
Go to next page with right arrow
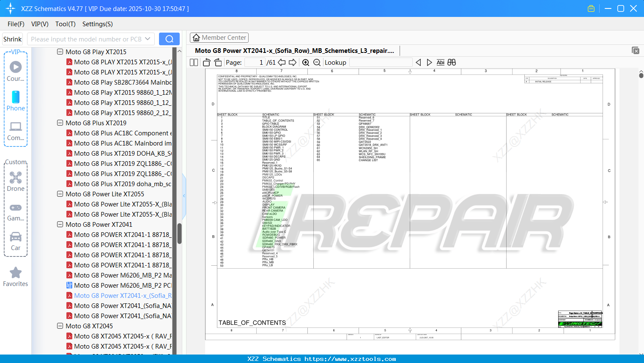pos(293,63)
